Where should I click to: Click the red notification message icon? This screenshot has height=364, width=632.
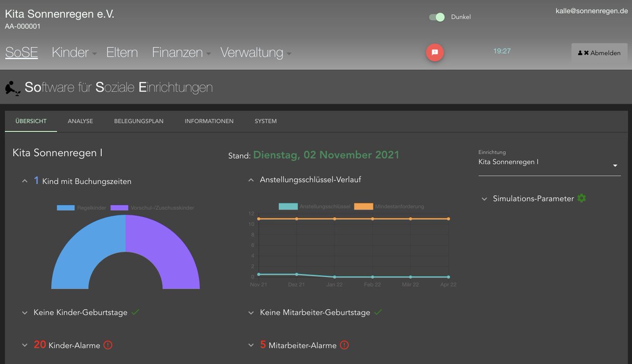point(435,52)
